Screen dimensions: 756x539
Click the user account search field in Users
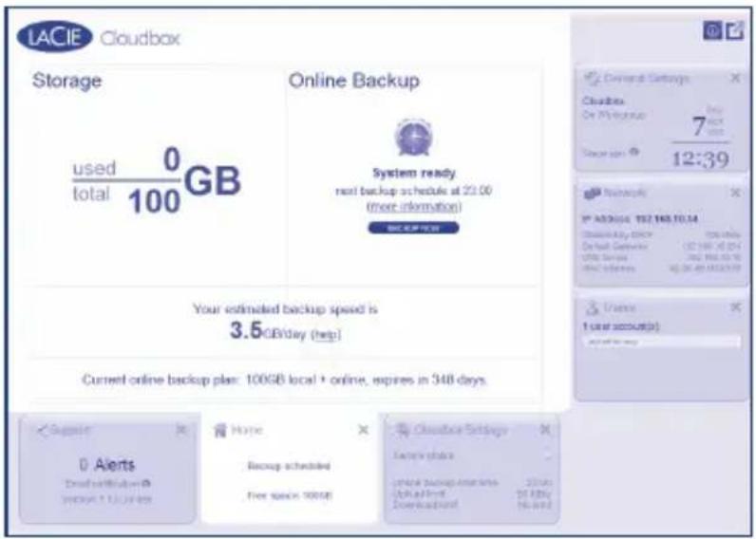[661, 342]
